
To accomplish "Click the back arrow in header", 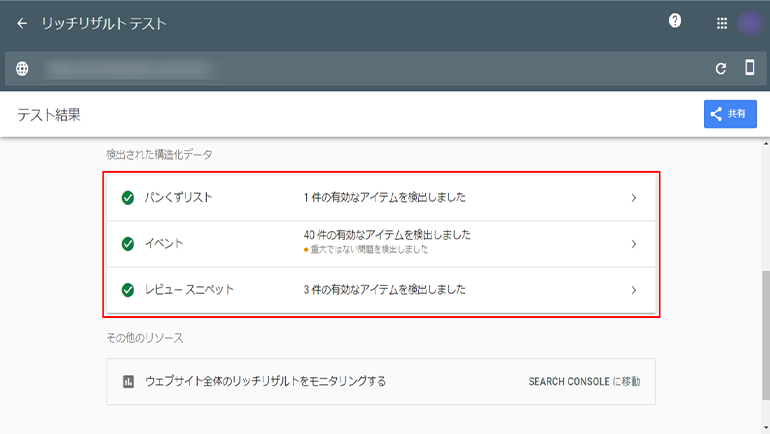I will (x=22, y=23).
